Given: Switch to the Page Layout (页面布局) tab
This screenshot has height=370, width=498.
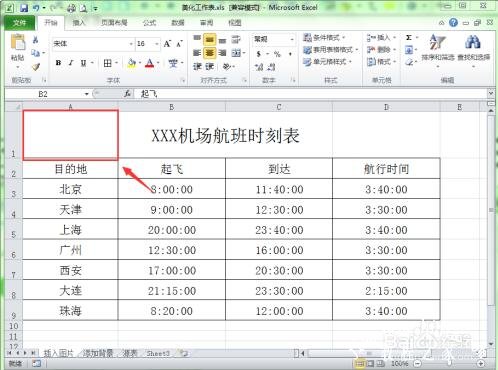Looking at the screenshot, I should pos(114,23).
